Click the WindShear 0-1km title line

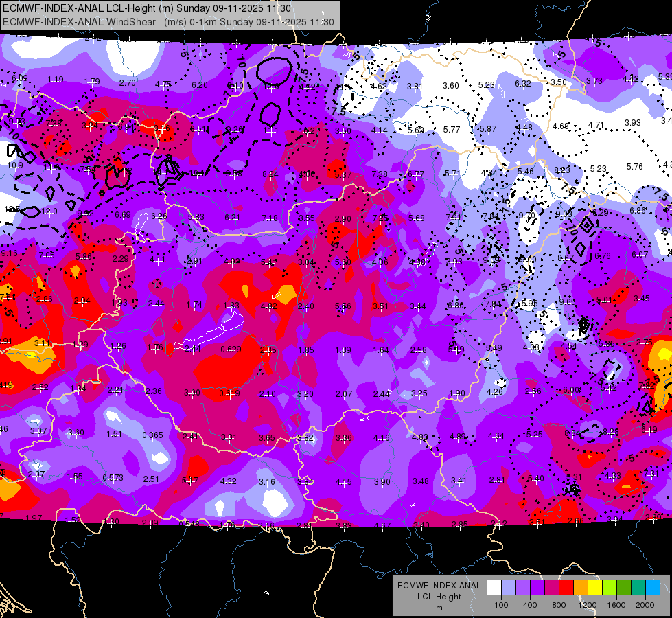(x=168, y=22)
